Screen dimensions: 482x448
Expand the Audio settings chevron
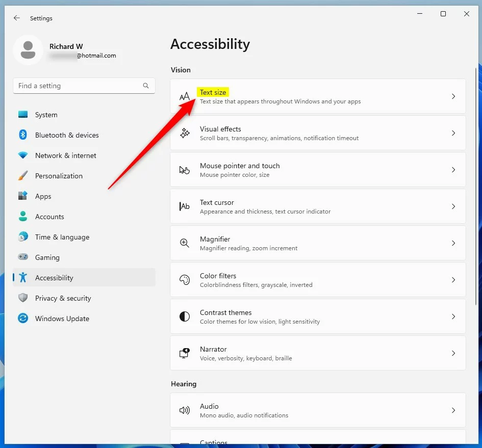[453, 410]
